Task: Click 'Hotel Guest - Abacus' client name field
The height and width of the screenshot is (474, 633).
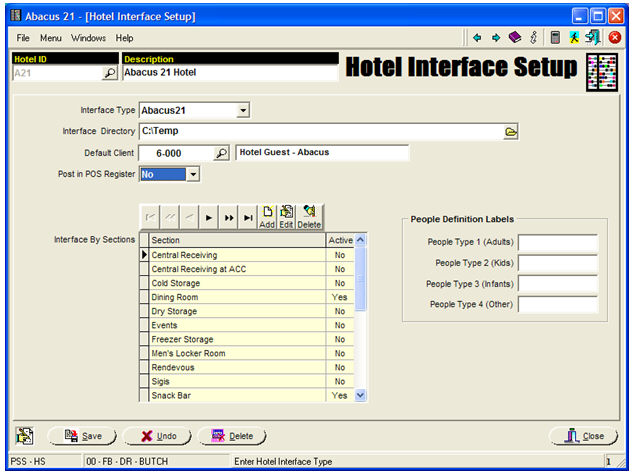Action: [322, 153]
